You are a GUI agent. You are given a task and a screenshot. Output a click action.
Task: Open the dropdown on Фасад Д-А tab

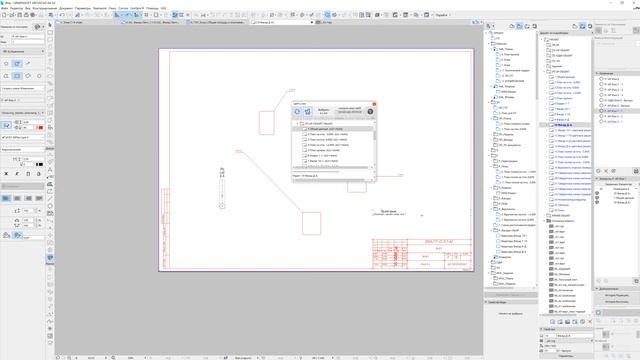[x=312, y=22]
